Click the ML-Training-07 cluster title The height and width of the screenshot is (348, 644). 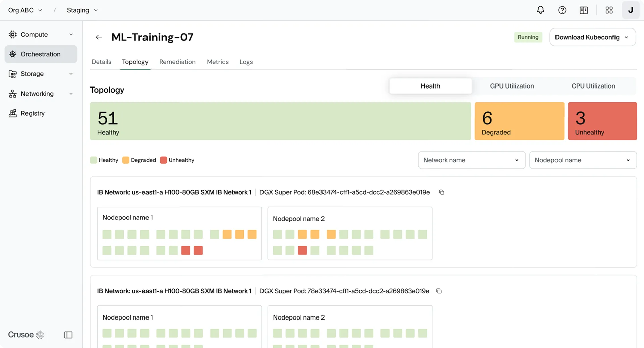(x=152, y=37)
